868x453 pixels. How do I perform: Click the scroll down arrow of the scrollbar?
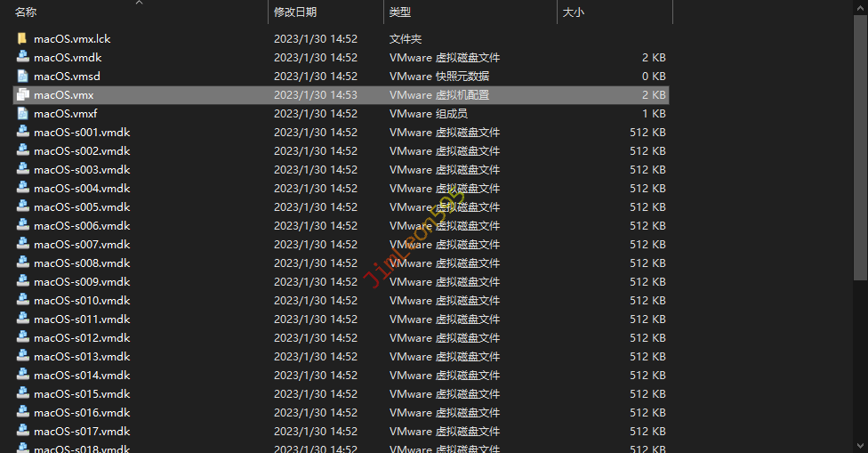pyautogui.click(x=860, y=446)
